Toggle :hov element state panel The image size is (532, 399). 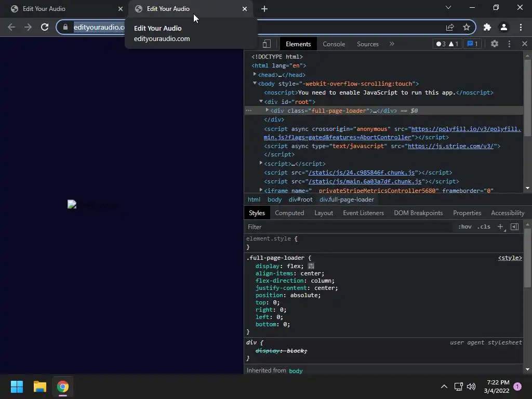(465, 227)
